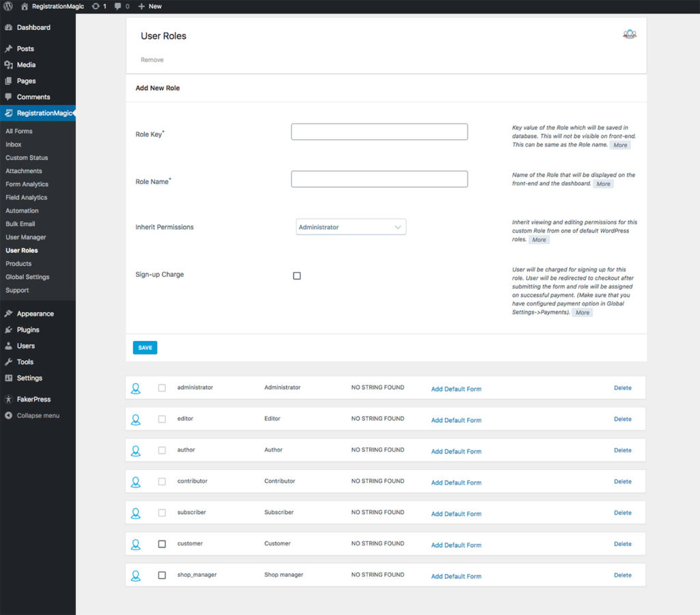
Task: Tick the checkbox for customer role
Action: pos(162,544)
